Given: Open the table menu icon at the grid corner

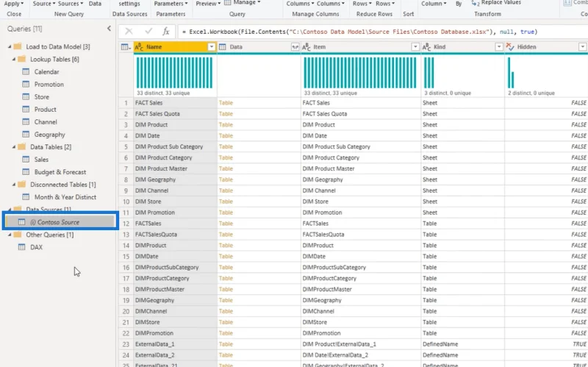Looking at the screenshot, I should pyautogui.click(x=126, y=47).
